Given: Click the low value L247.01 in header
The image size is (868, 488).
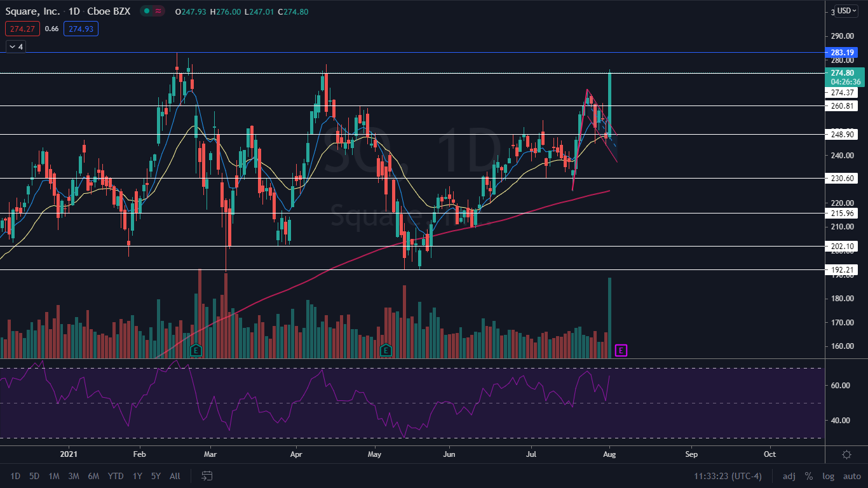Looking at the screenshot, I should [x=260, y=11].
